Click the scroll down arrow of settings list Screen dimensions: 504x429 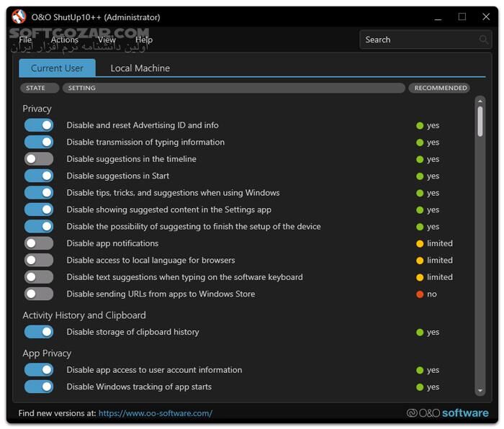(480, 391)
